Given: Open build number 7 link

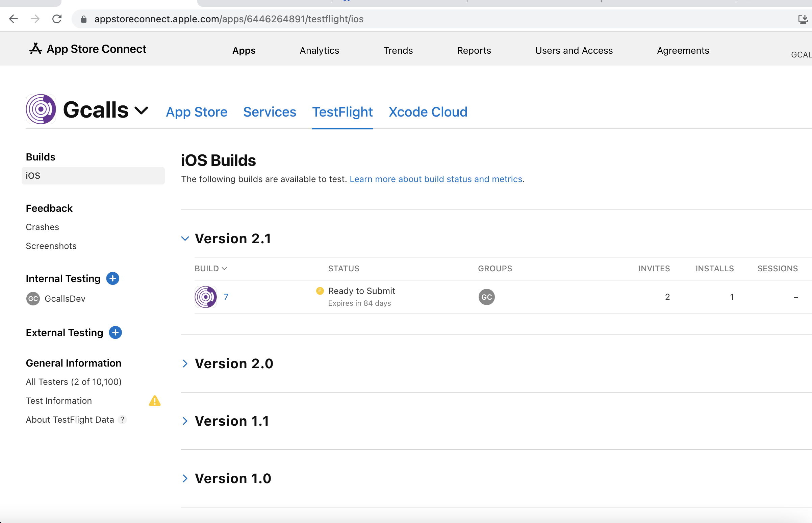Looking at the screenshot, I should (226, 297).
